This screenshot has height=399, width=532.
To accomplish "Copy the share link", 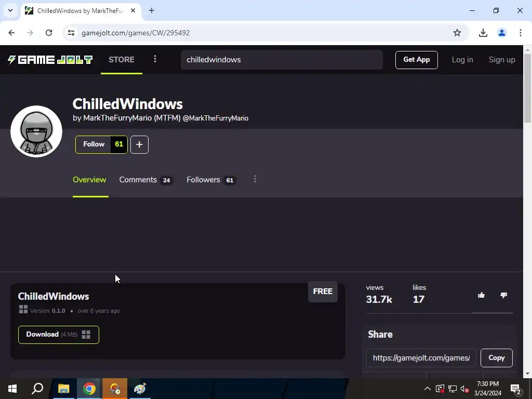I will (496, 358).
